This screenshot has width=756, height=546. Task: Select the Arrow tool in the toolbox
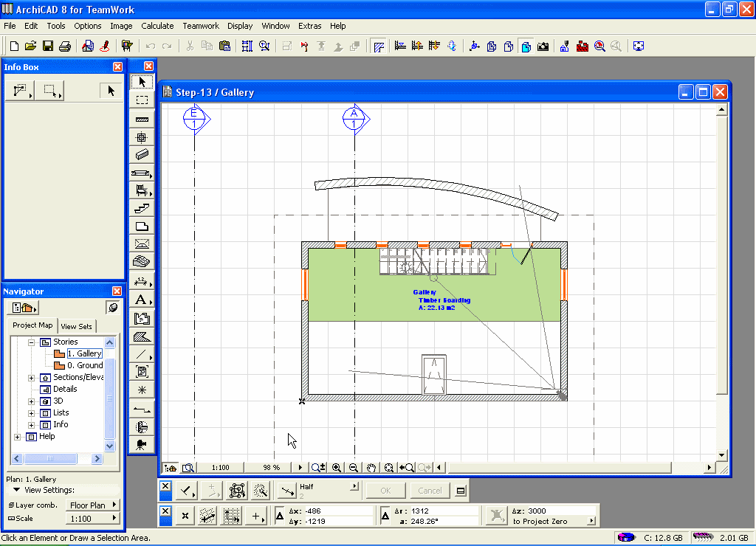pos(142,82)
